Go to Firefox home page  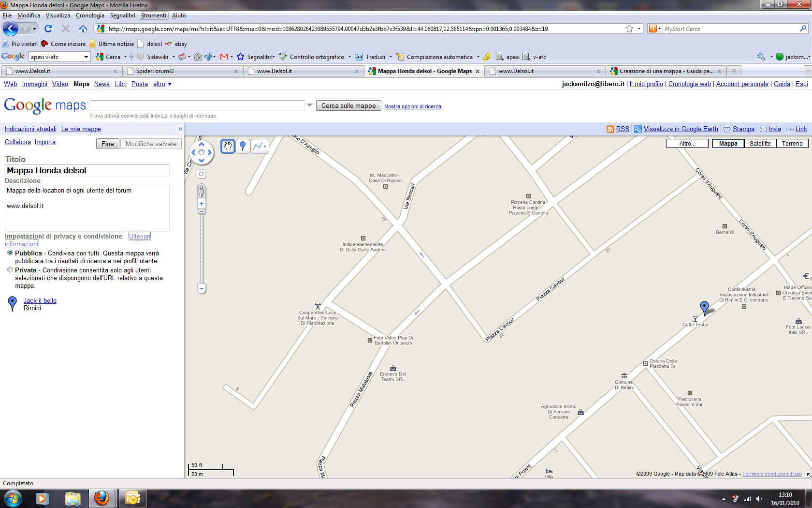click(x=83, y=29)
